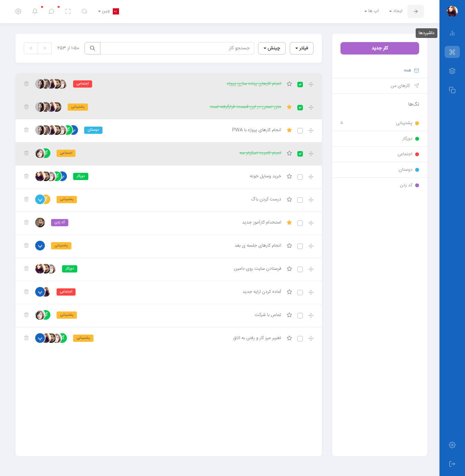465x476 pixels.
Task: Open the 'ایجاد' menu in header
Action: coord(396,11)
